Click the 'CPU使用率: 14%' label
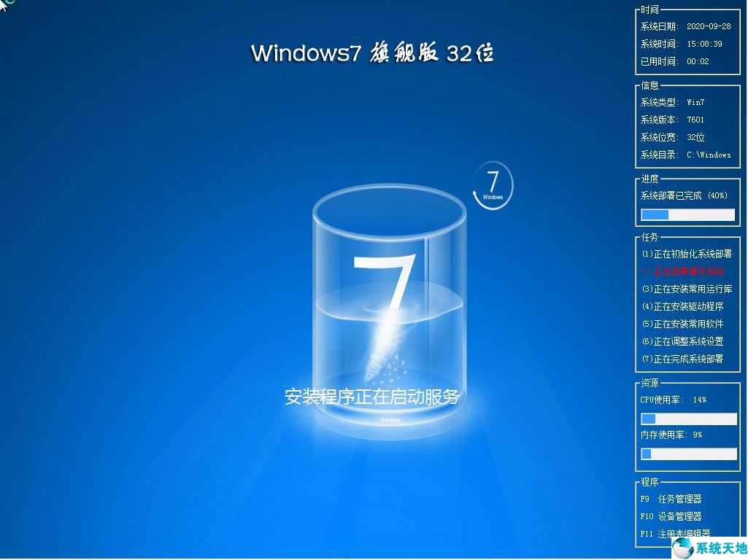Screen dimensions: 748x560 coord(673,400)
